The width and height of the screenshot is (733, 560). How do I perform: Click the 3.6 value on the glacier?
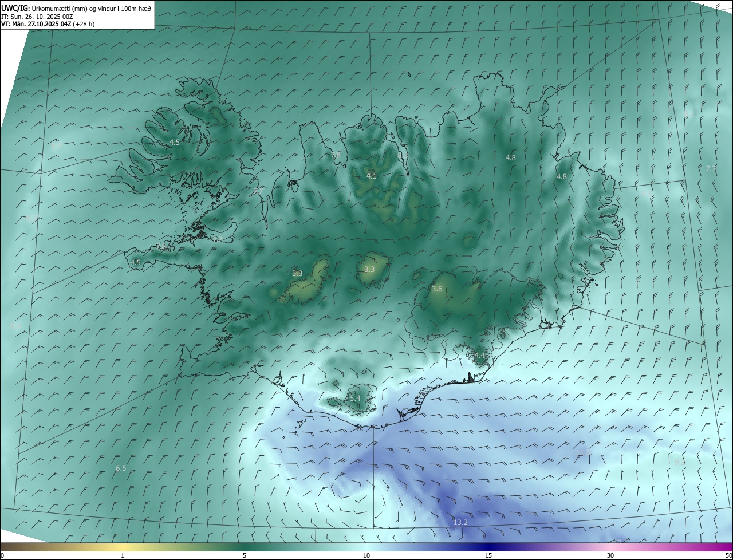(x=437, y=289)
